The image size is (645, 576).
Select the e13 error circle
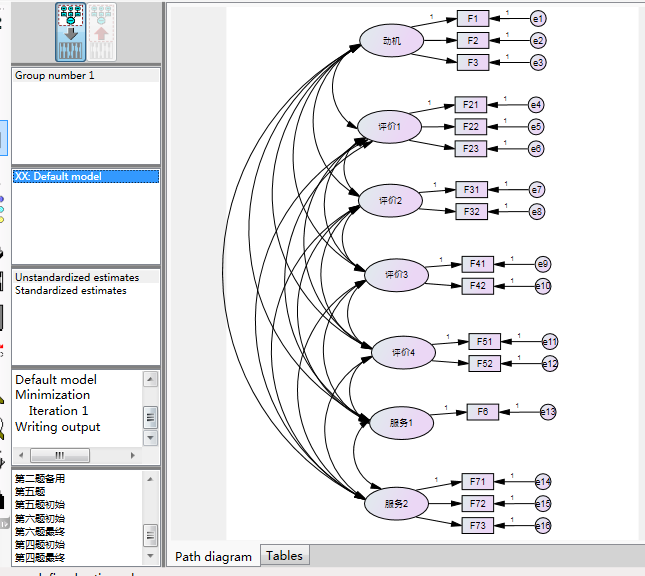[x=548, y=412]
